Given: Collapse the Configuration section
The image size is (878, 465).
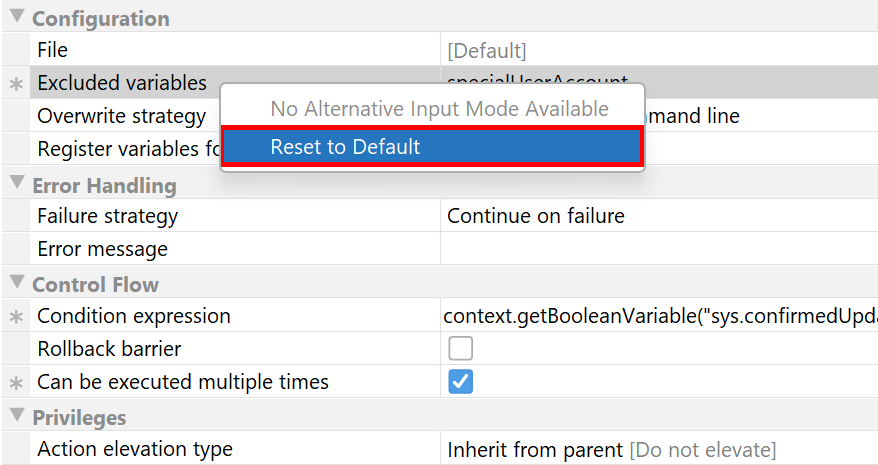Looking at the screenshot, I should point(17,16).
